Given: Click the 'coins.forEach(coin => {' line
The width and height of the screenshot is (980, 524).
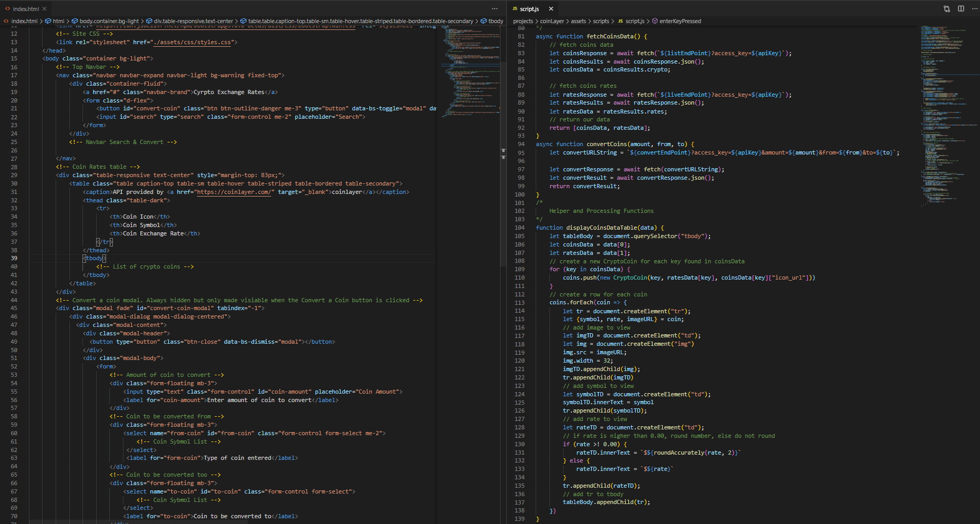Looking at the screenshot, I should coord(588,303).
